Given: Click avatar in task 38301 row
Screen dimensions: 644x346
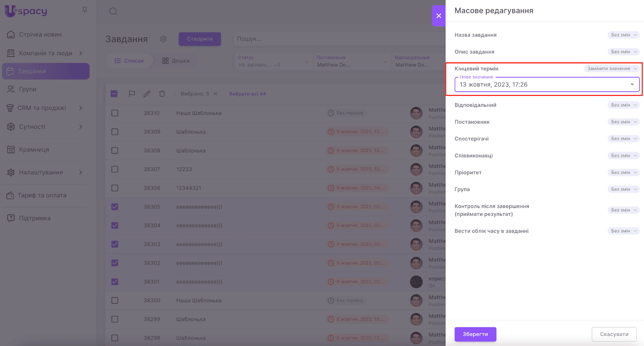Looking at the screenshot, I should point(416,282).
